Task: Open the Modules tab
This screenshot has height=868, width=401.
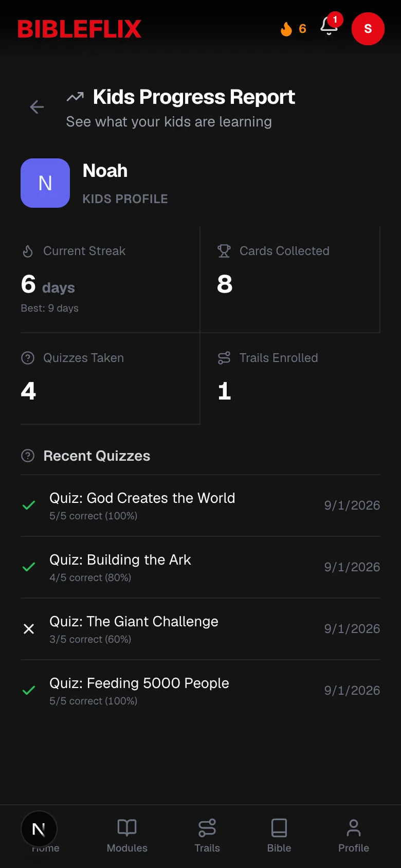Action: click(127, 836)
